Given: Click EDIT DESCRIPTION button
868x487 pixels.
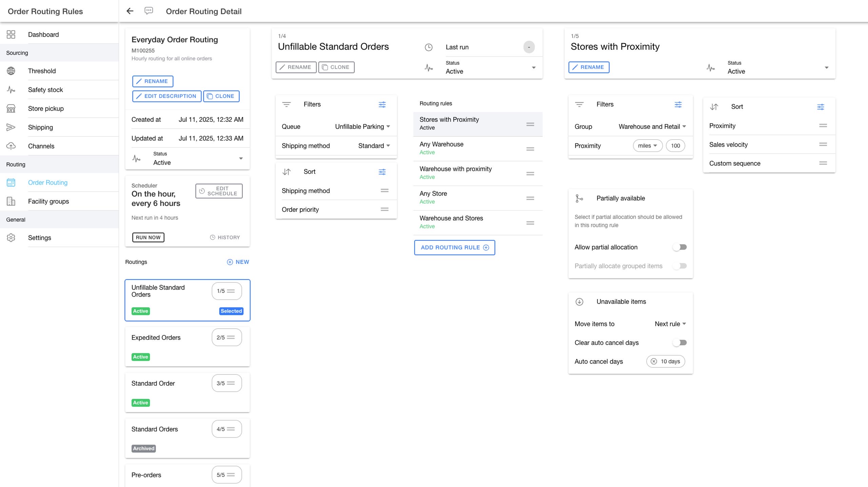Looking at the screenshot, I should (167, 96).
